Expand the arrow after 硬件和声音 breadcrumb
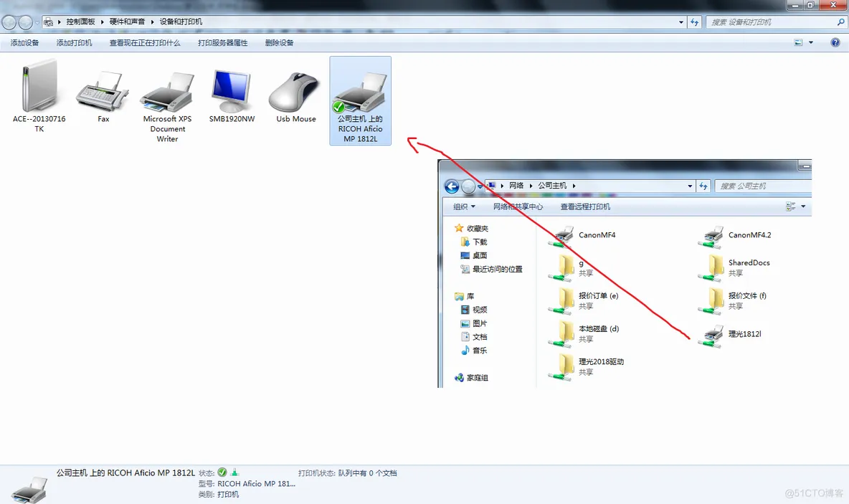 click(152, 22)
